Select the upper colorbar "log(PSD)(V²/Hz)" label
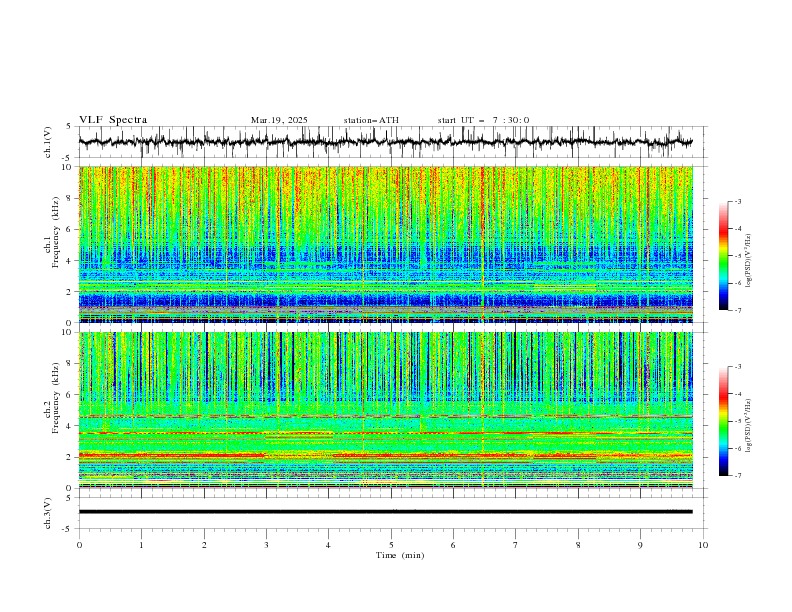 749,261
